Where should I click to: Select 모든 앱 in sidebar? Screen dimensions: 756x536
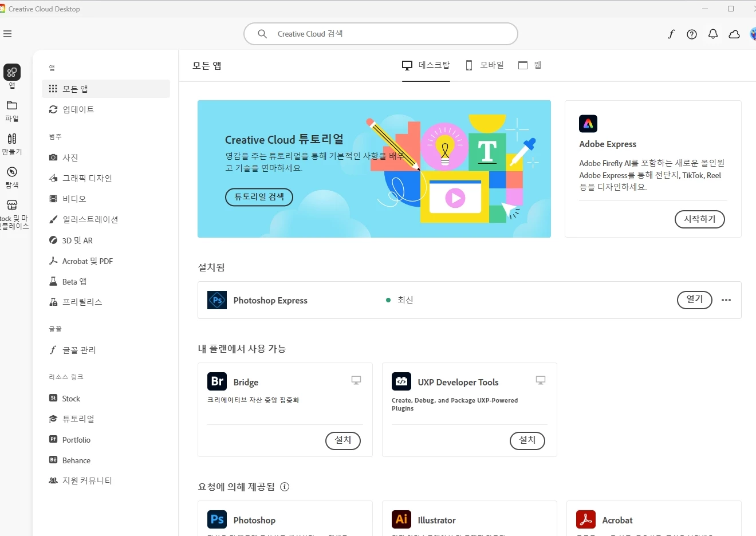click(x=106, y=89)
